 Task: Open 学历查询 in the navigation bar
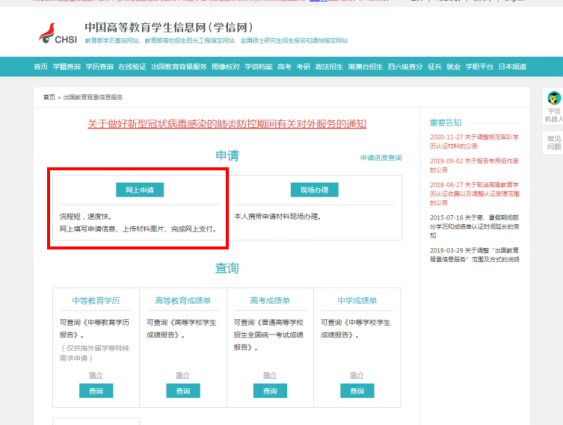tap(99, 66)
